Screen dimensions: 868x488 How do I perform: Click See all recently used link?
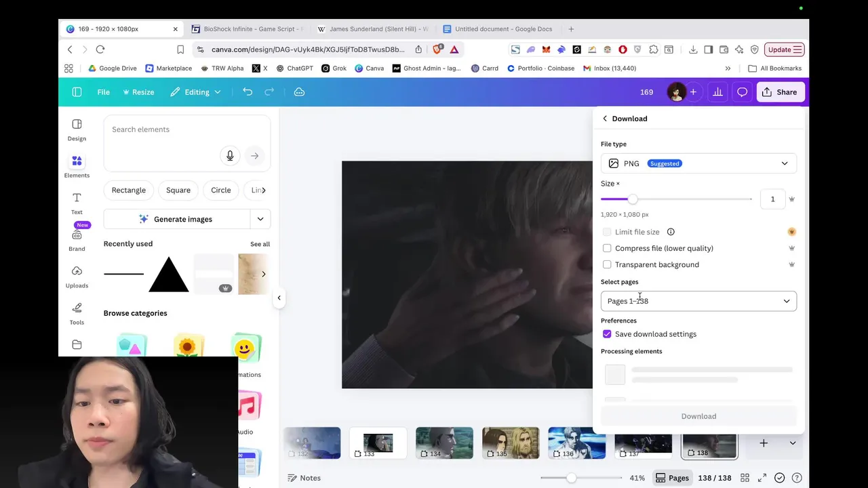coord(260,244)
